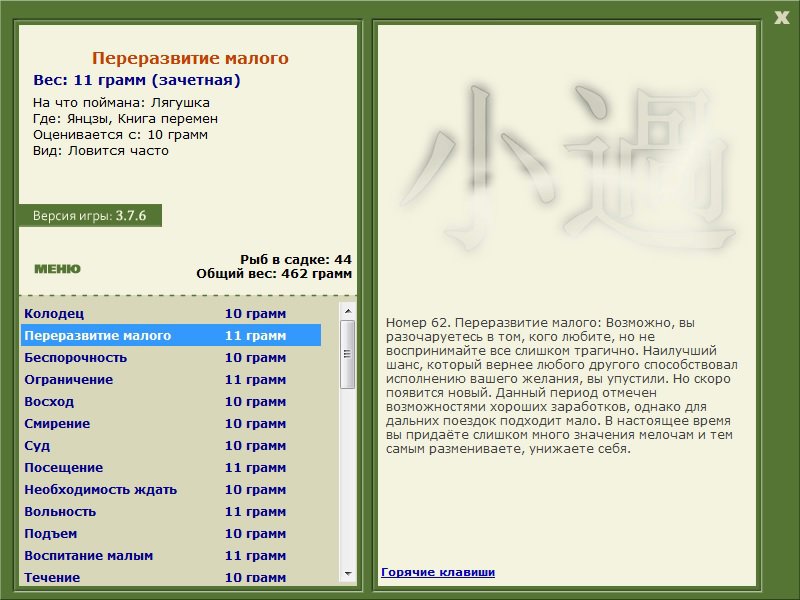800x600 pixels.
Task: Select the Беспорочность list entry
Action: 171,357
